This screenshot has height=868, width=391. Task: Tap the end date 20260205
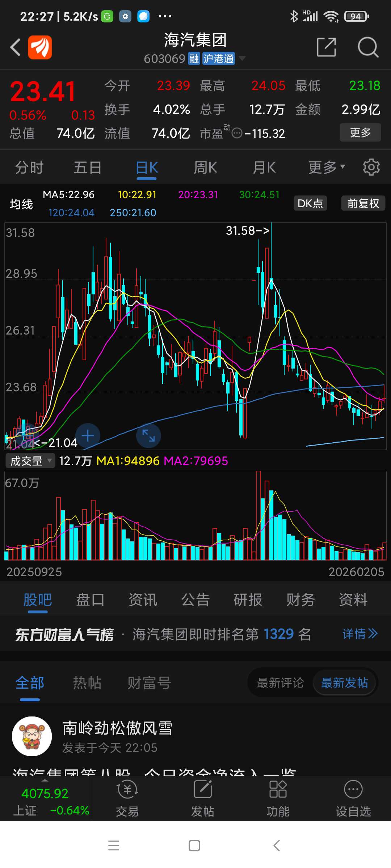point(356,572)
